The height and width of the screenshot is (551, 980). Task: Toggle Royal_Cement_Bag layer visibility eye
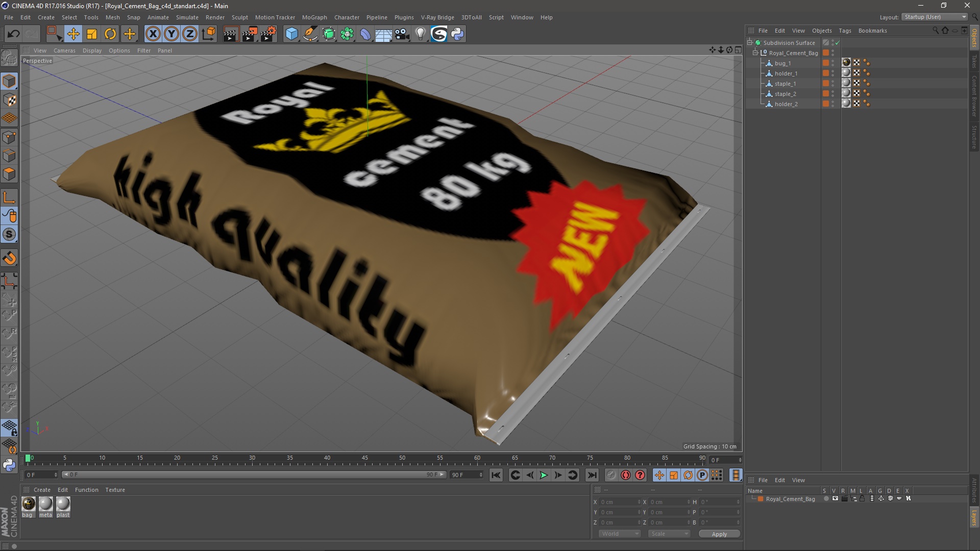click(835, 499)
